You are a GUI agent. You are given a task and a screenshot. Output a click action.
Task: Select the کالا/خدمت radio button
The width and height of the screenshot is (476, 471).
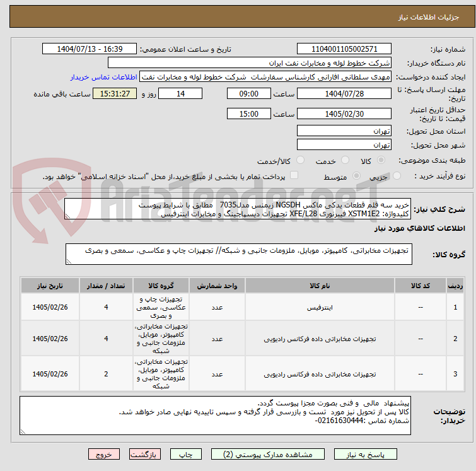coord(300,160)
